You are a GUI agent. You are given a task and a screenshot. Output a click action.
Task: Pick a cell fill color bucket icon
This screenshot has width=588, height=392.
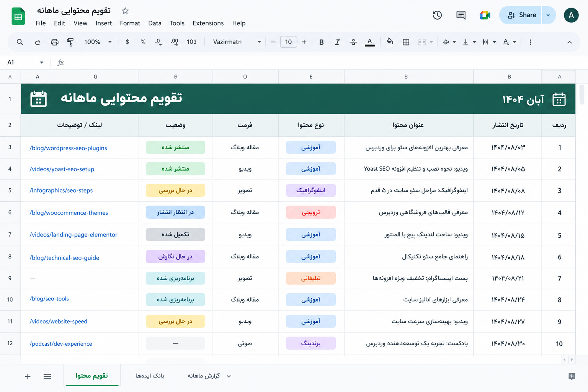click(390, 42)
